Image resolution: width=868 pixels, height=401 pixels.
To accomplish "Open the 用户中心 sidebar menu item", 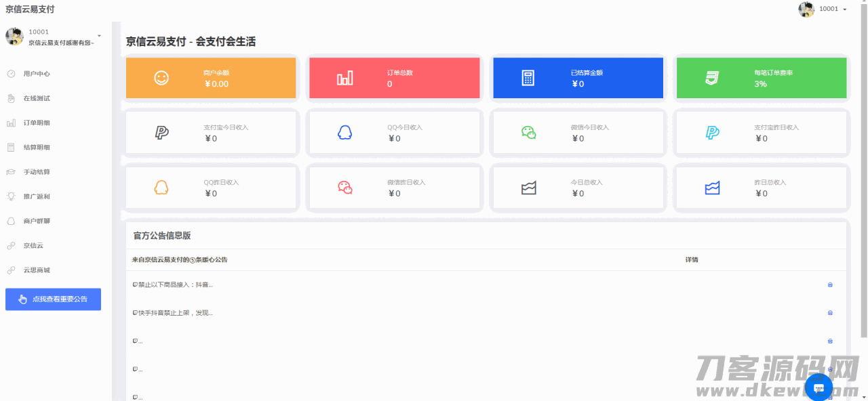I will pyautogui.click(x=37, y=74).
